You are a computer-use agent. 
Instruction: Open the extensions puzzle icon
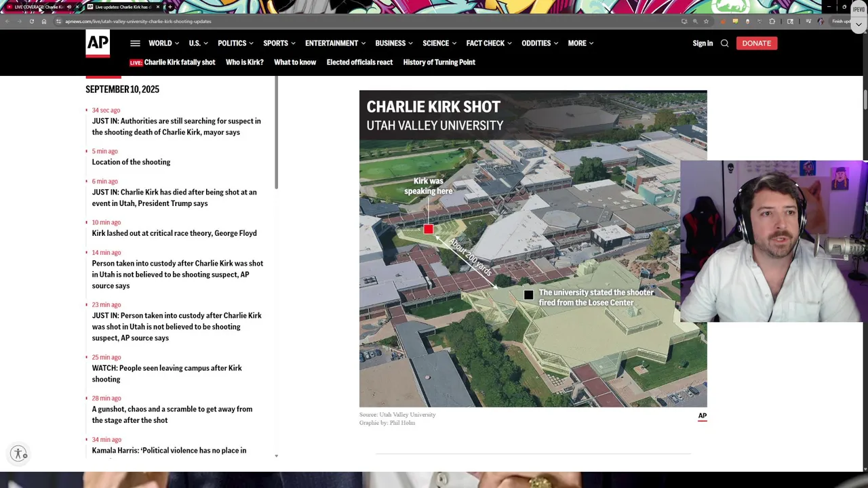click(x=772, y=21)
